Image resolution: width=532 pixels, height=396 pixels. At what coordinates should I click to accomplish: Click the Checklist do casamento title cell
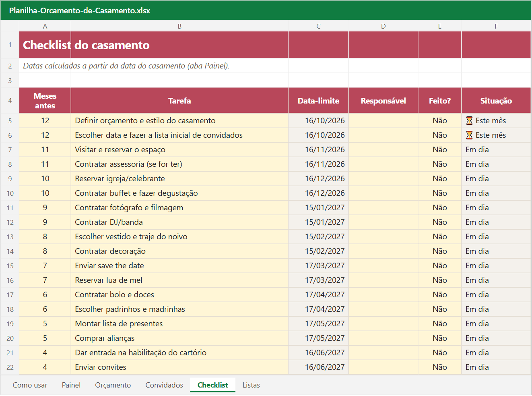tap(45, 45)
